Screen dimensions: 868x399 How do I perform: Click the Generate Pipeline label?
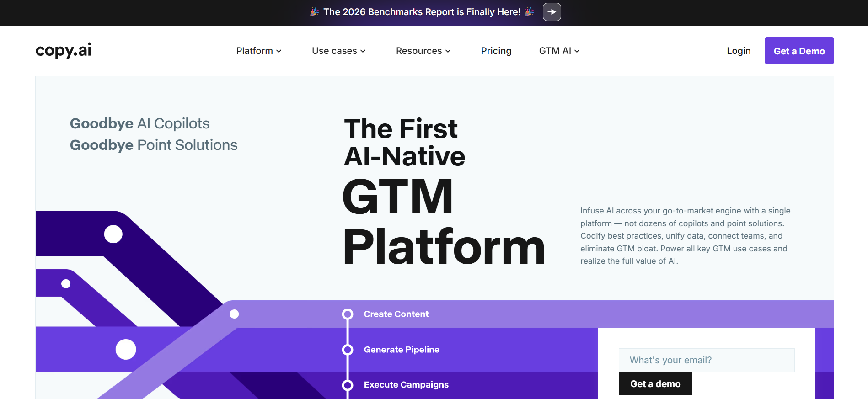(402, 350)
